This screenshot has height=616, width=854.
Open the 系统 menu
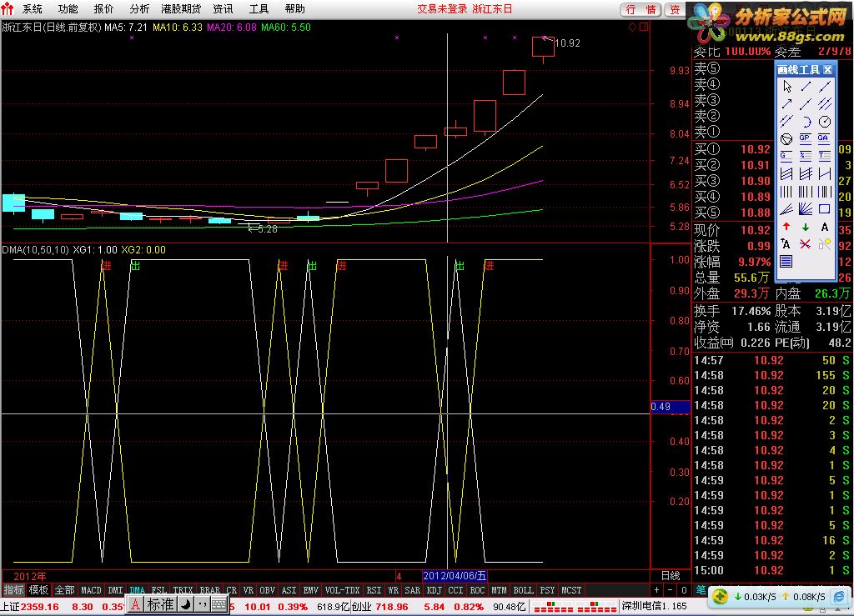click(33, 8)
